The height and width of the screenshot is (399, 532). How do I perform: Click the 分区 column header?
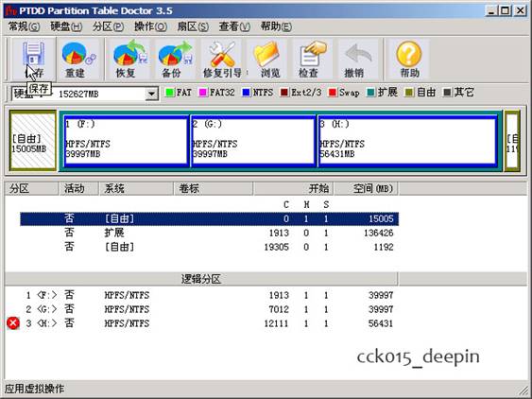[x=31, y=188]
